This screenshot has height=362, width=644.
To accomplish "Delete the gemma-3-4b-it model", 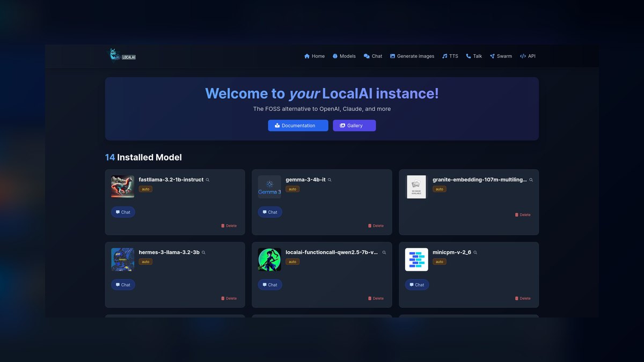I will [x=376, y=226].
